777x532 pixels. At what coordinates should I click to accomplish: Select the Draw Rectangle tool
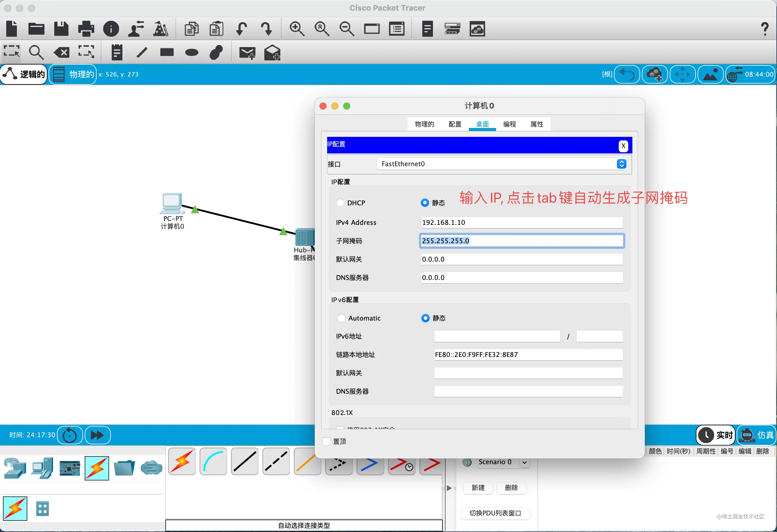[167, 52]
